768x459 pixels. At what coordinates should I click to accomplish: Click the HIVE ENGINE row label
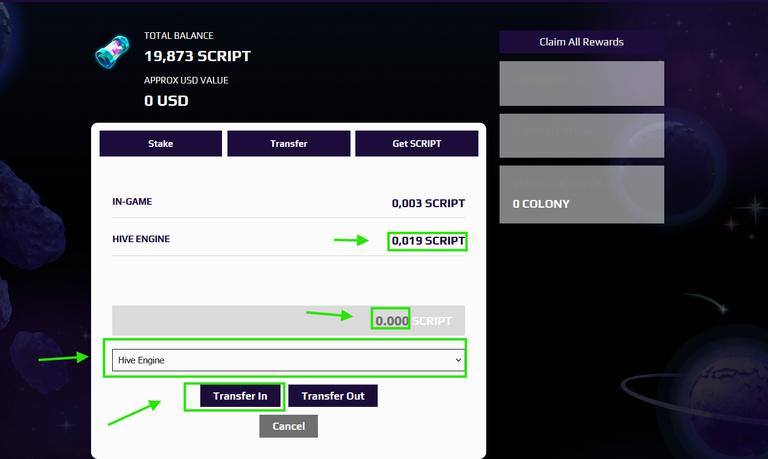coord(141,239)
